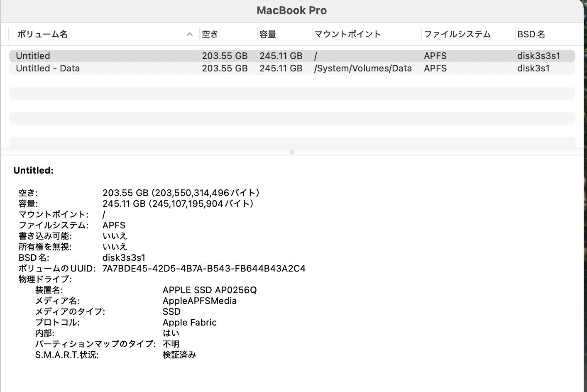Screen dimensions: 587x392
Task: Click mount point /System/Volumes/Data cell
Action: tap(363, 69)
